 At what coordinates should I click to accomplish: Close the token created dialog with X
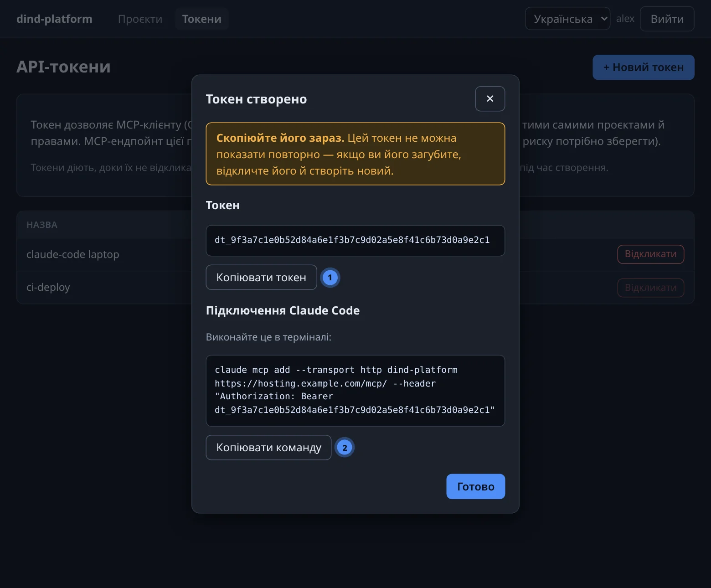click(x=490, y=98)
